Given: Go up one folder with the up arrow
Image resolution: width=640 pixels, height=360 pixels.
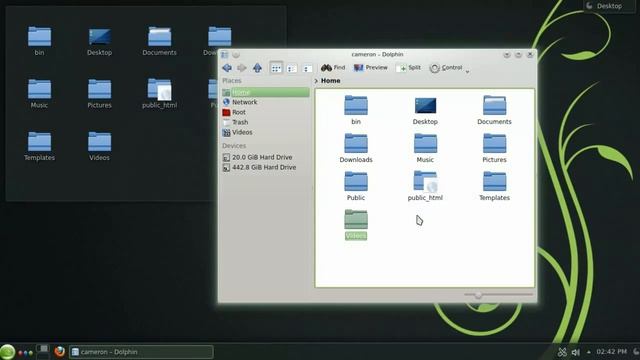Looking at the screenshot, I should coord(257,68).
